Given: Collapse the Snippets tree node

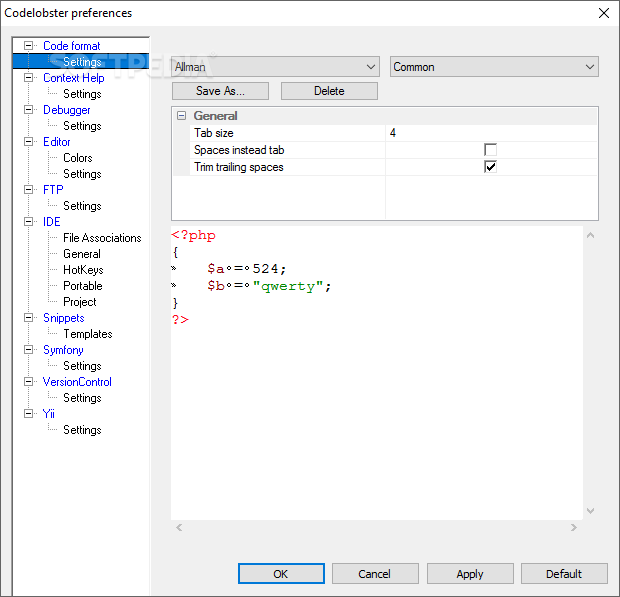Looking at the screenshot, I should [28, 318].
